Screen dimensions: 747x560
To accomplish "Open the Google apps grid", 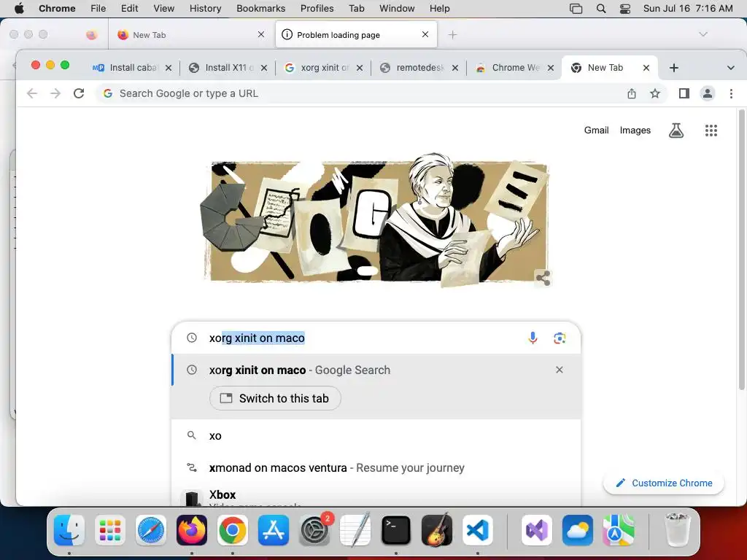I will pyautogui.click(x=711, y=131).
